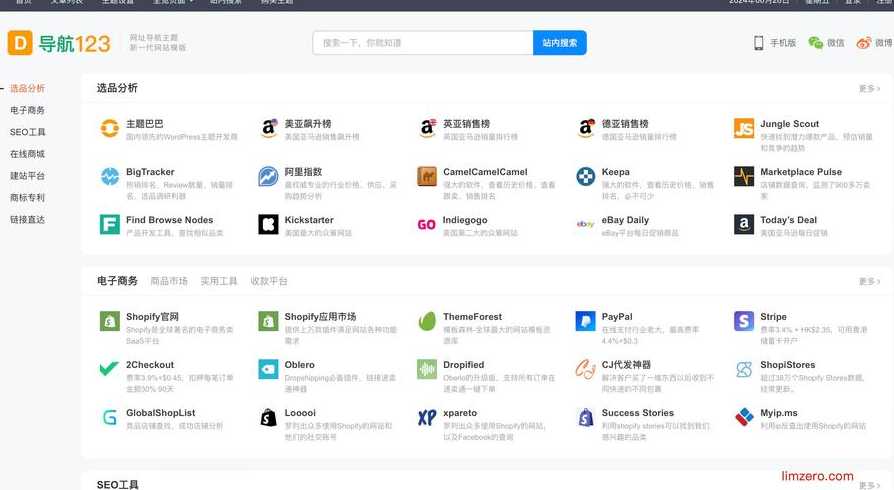Select 电子商务 in the sidebar
The image size is (894, 490).
(x=27, y=110)
